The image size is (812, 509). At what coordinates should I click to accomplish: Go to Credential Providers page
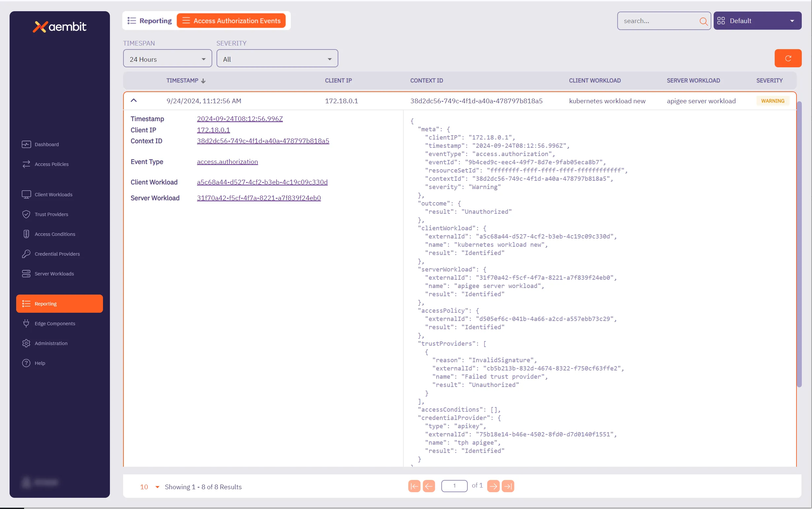57,254
